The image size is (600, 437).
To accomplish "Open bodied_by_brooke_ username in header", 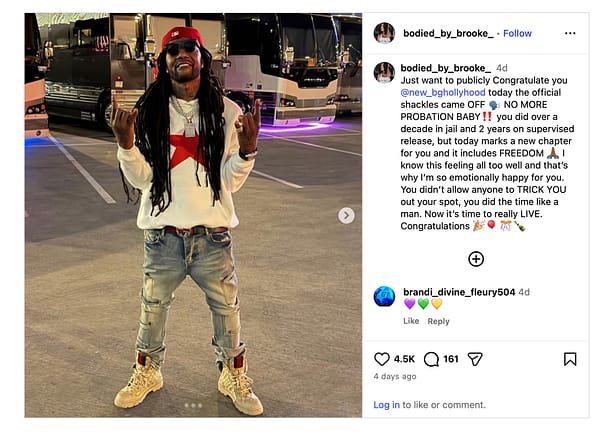I will coord(448,33).
